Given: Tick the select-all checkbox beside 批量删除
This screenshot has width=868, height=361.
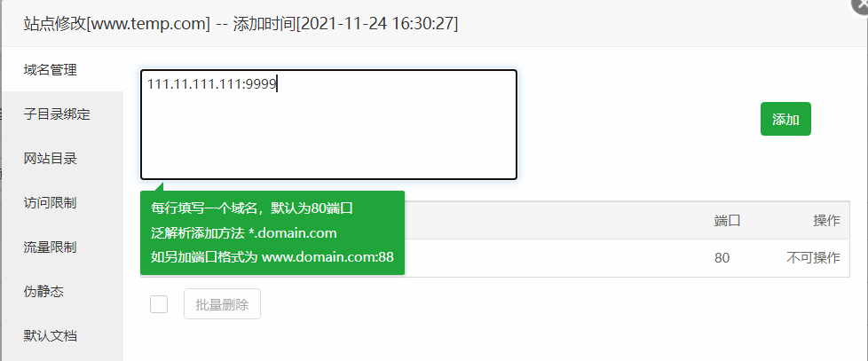Looking at the screenshot, I should pos(159,304).
